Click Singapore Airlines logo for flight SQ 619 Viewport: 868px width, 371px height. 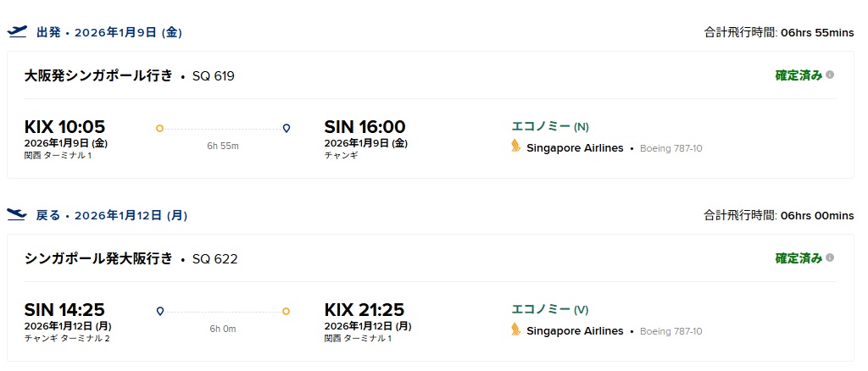click(x=515, y=147)
